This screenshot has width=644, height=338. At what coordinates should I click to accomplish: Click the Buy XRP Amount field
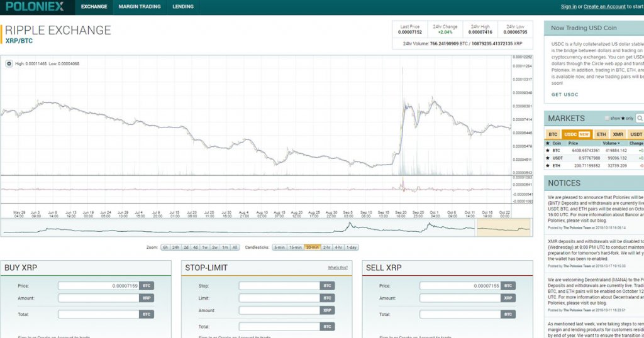tap(99, 298)
